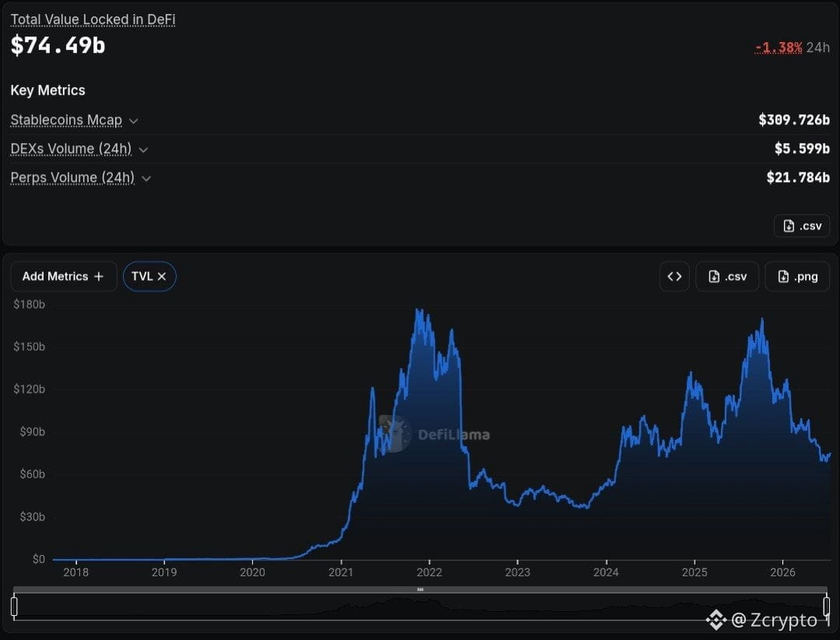Click the 2026 x-axis label
This screenshot has width=840, height=640.
pyautogui.click(x=782, y=572)
